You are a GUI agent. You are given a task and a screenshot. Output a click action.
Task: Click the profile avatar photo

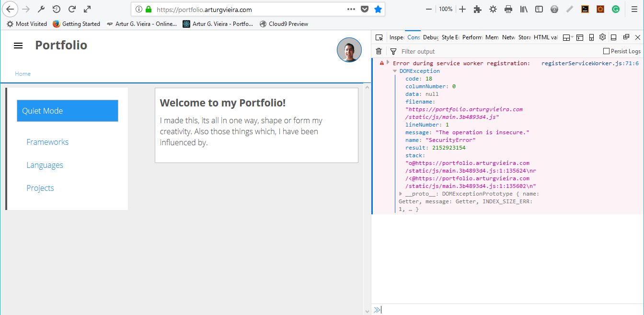coord(349,50)
